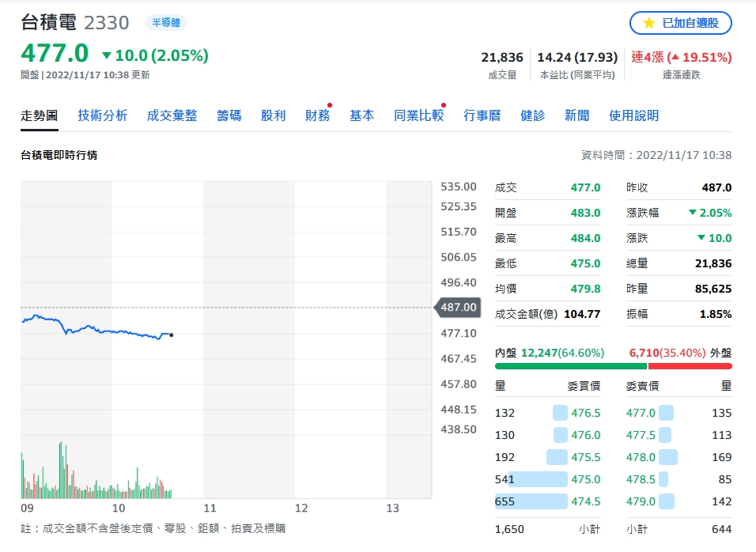Screen dimensions: 756x552
Task: Click the bid volume 541
Action: pyautogui.click(x=505, y=480)
